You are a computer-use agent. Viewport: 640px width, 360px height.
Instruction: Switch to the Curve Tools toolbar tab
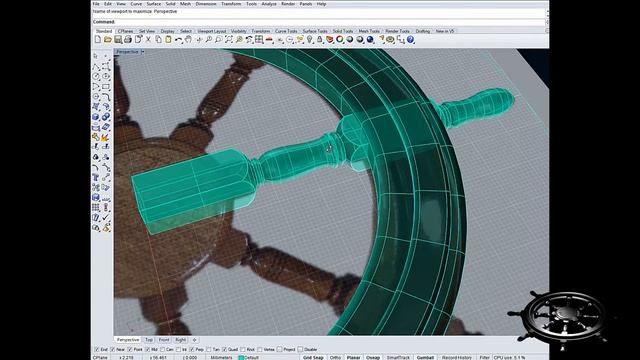(286, 31)
